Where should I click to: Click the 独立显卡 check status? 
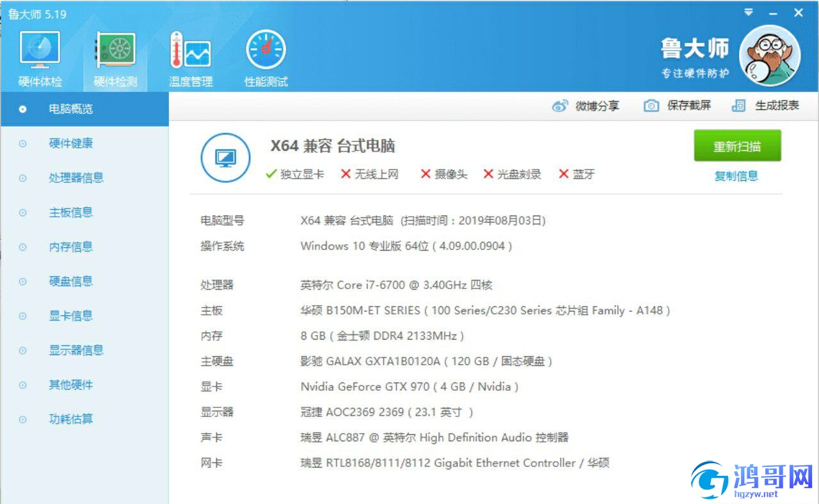coord(295,174)
